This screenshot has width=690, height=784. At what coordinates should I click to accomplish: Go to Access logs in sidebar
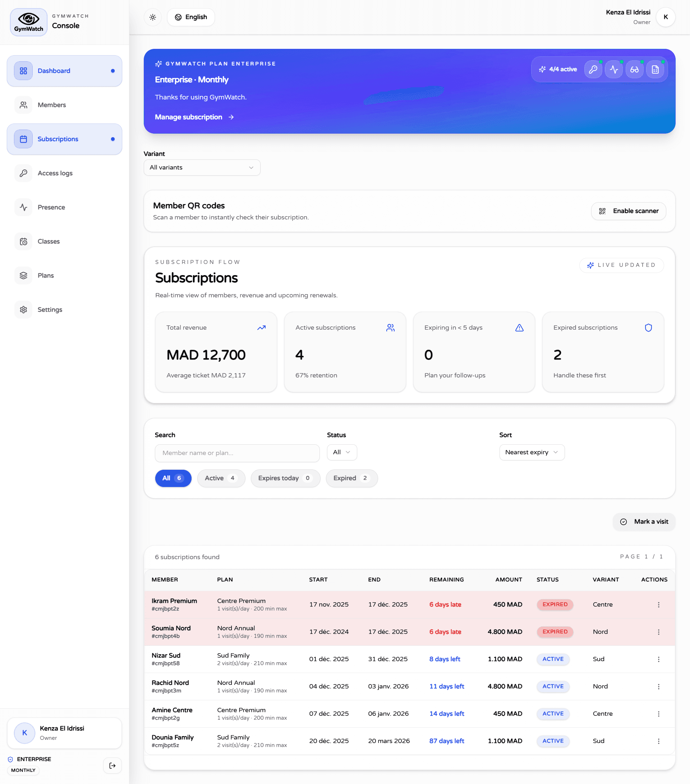click(x=55, y=173)
